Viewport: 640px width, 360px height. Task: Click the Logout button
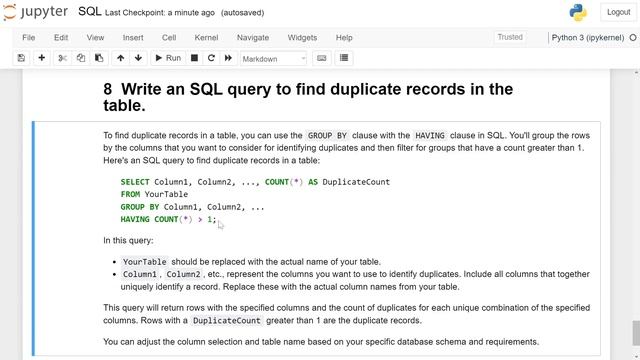(618, 12)
